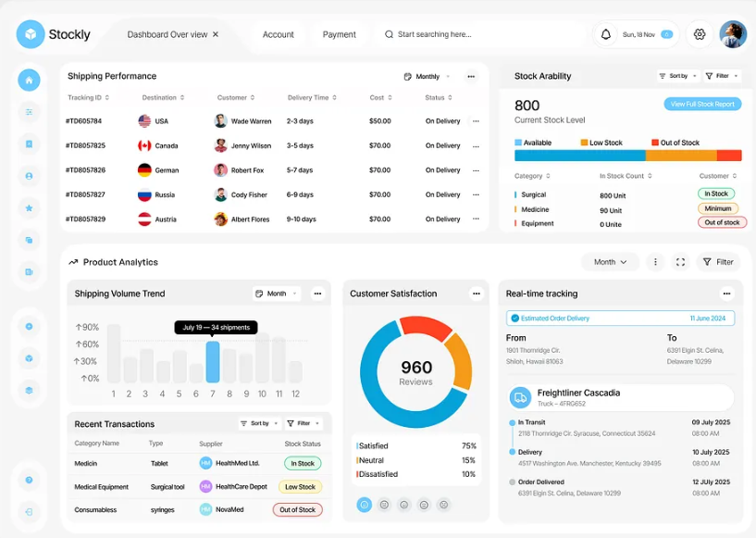Viewport: 756px width, 538px height.
Task: Close the Dashboard Over view tab
Action: coord(216,34)
